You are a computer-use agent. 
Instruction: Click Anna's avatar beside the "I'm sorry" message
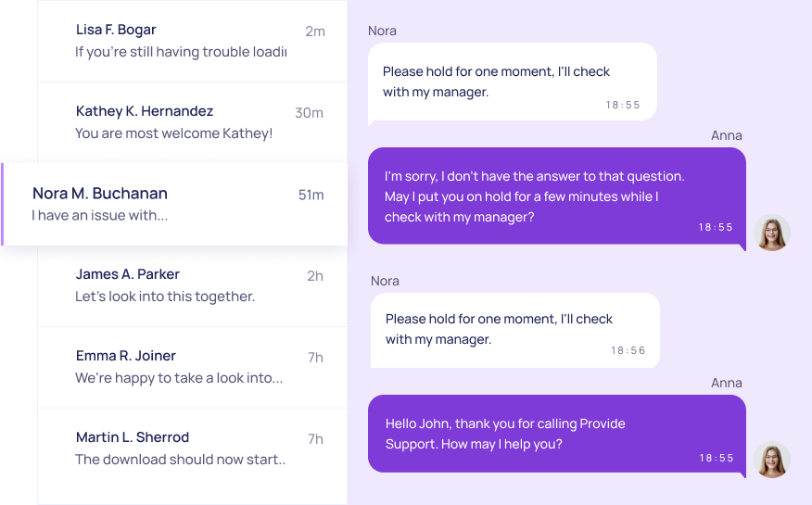pos(771,234)
